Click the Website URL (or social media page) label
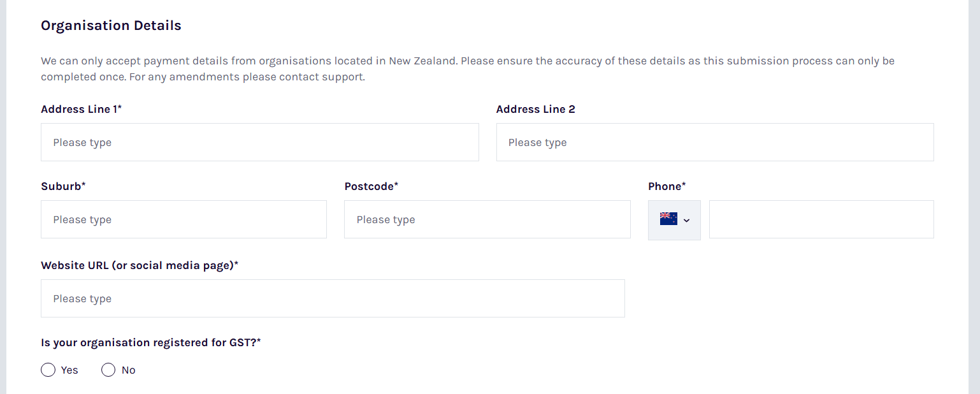980x394 pixels. coord(140,265)
